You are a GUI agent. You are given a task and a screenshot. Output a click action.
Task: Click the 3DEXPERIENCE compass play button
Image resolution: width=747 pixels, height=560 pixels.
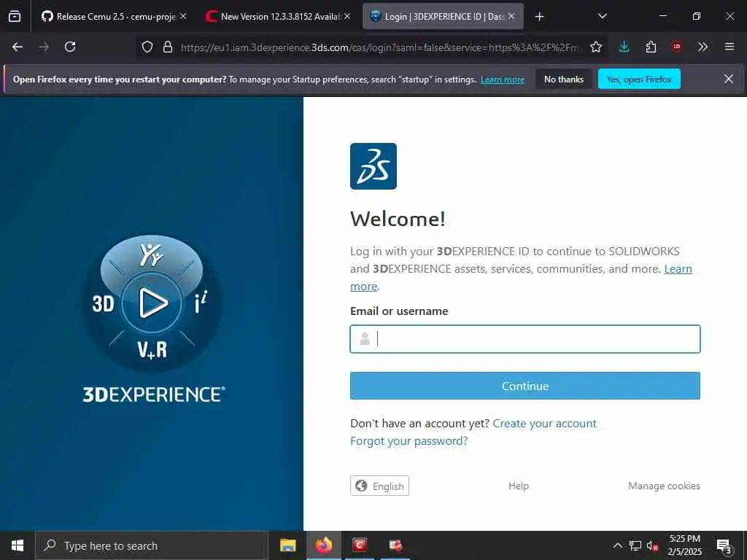[x=152, y=303]
